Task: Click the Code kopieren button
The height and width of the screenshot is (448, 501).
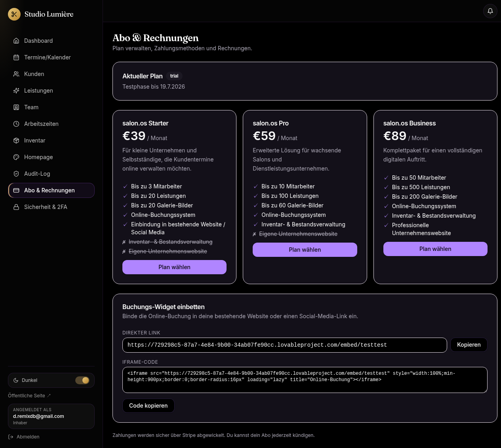Action: (149, 406)
